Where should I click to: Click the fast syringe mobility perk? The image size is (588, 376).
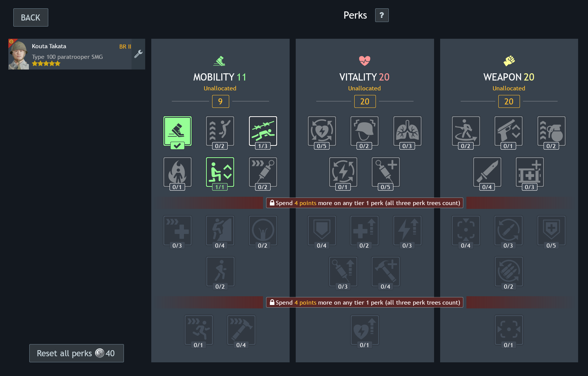[263, 172]
